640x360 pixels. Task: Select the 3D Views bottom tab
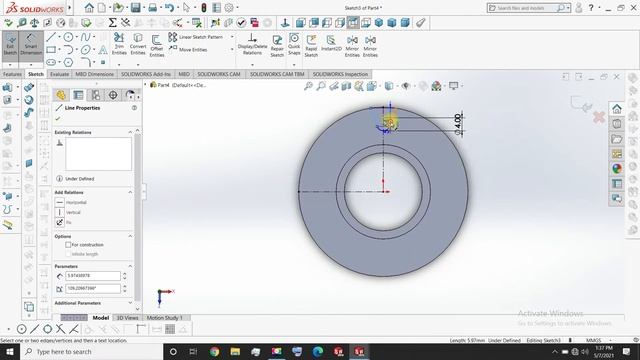click(x=127, y=318)
